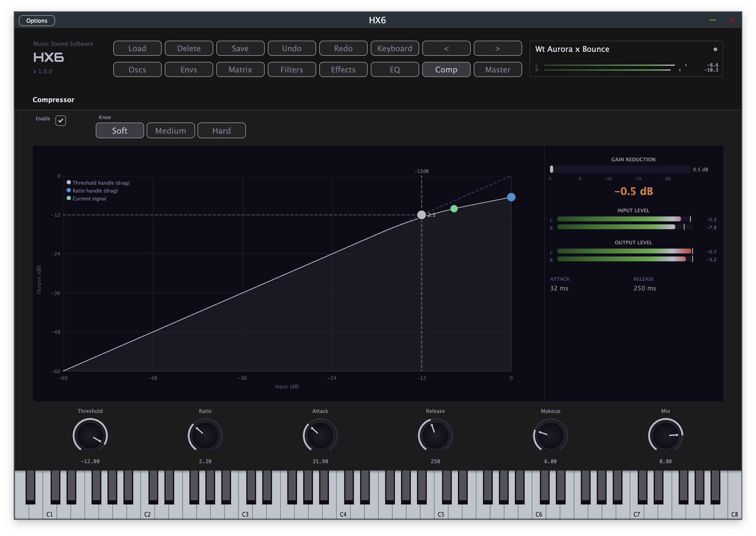
Task: Click the makeup value 6.00
Action: [x=550, y=461]
